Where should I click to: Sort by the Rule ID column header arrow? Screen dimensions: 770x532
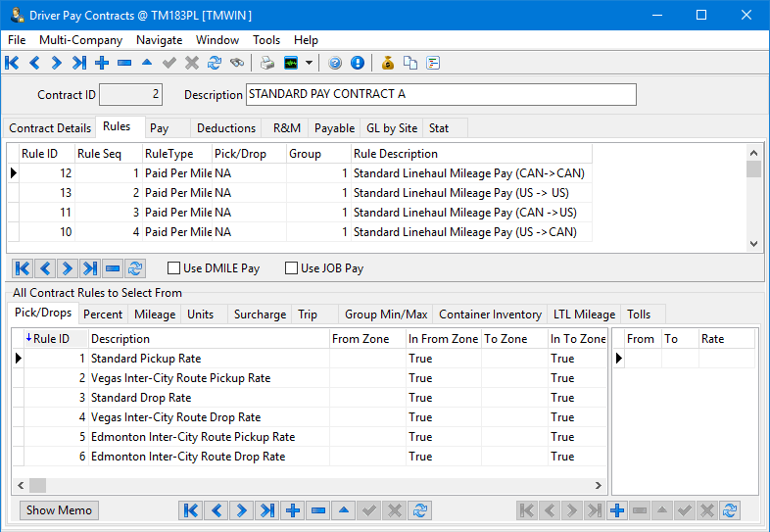pyautogui.click(x=29, y=339)
